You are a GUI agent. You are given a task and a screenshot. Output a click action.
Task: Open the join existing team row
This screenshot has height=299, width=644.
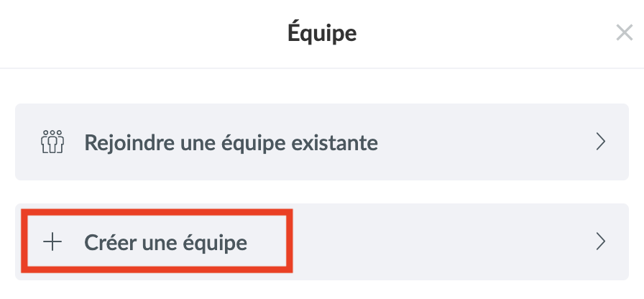tap(322, 142)
